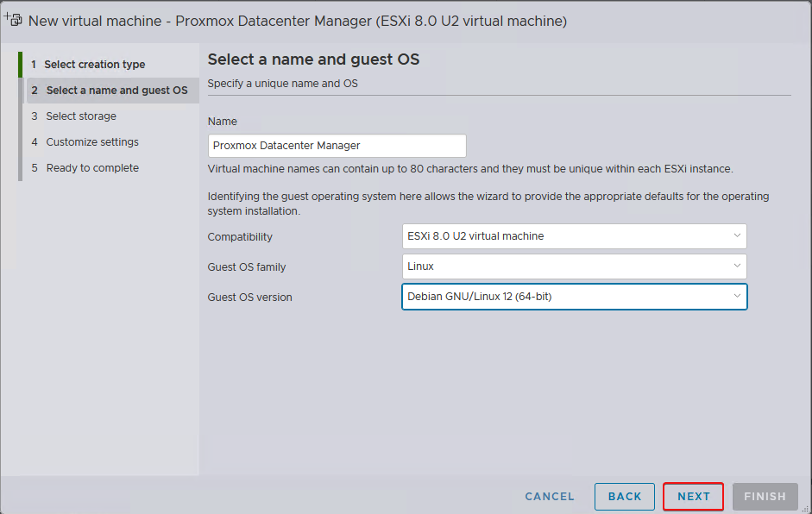
Task: Click the Guest OS version label
Action: point(249,298)
